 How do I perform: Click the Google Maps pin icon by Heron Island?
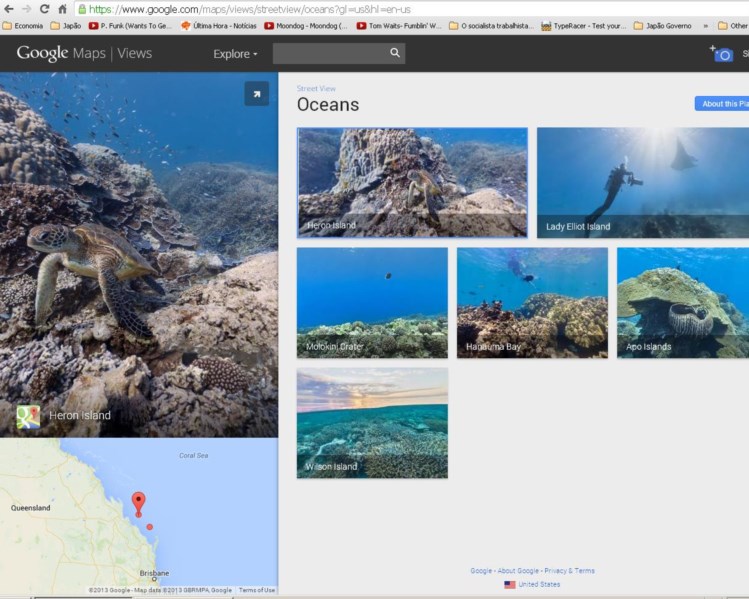pos(28,417)
